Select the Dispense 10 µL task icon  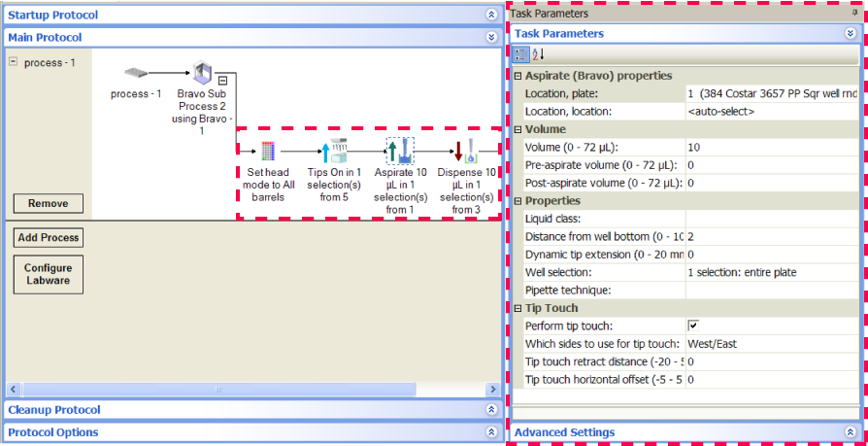pyautogui.click(x=465, y=151)
